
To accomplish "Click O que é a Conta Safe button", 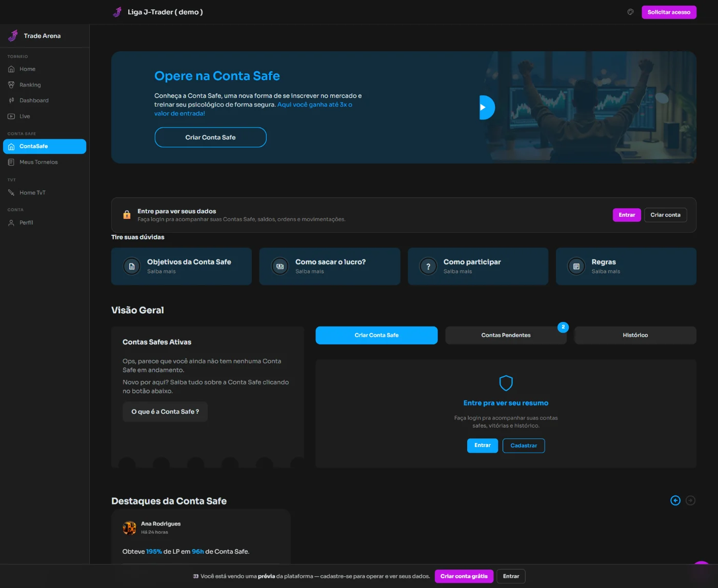I will click(165, 412).
